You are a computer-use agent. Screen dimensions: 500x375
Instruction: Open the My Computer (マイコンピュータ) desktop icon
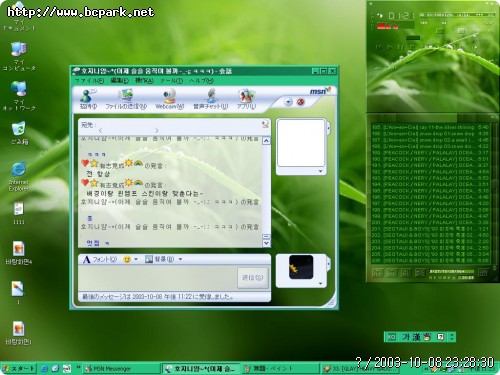19,56
